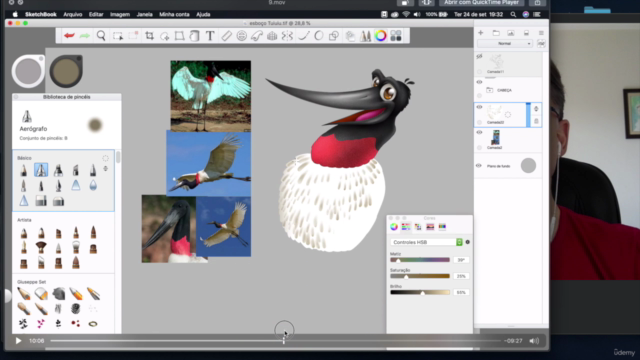Hide the Camada2 reference layer

point(479,132)
